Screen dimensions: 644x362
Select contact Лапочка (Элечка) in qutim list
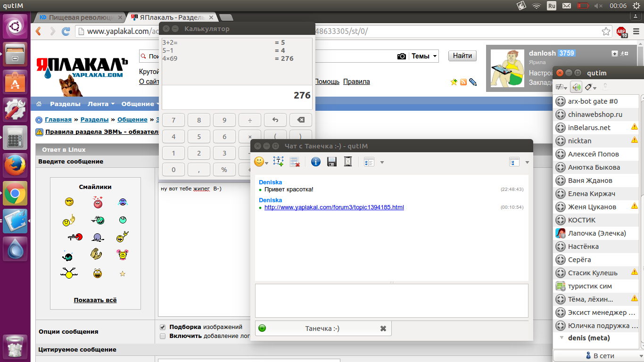(597, 233)
